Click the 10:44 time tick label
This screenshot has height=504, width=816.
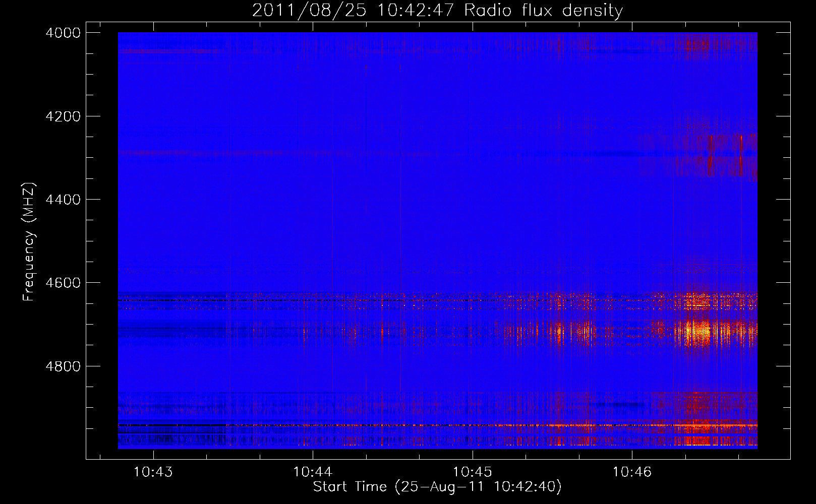[313, 472]
